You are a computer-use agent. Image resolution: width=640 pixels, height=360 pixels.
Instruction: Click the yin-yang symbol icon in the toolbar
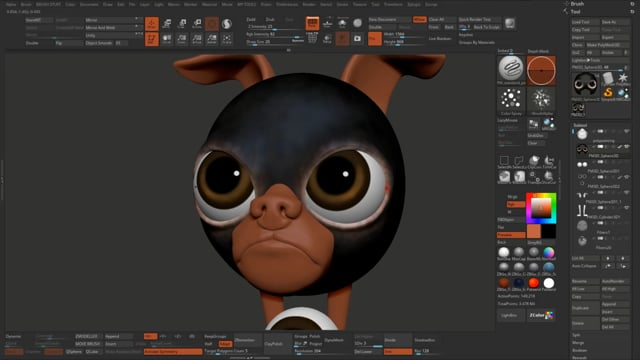(227, 24)
